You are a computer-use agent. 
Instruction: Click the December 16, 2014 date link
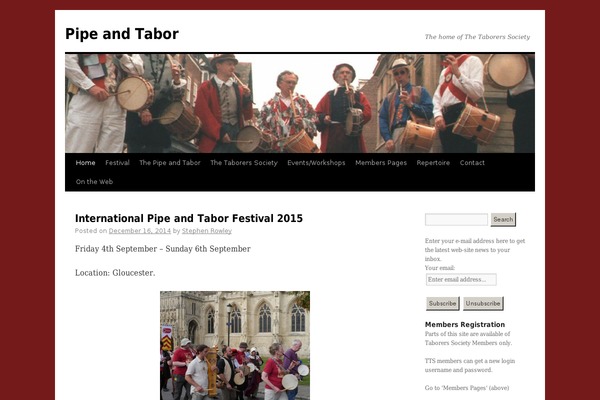click(x=140, y=231)
